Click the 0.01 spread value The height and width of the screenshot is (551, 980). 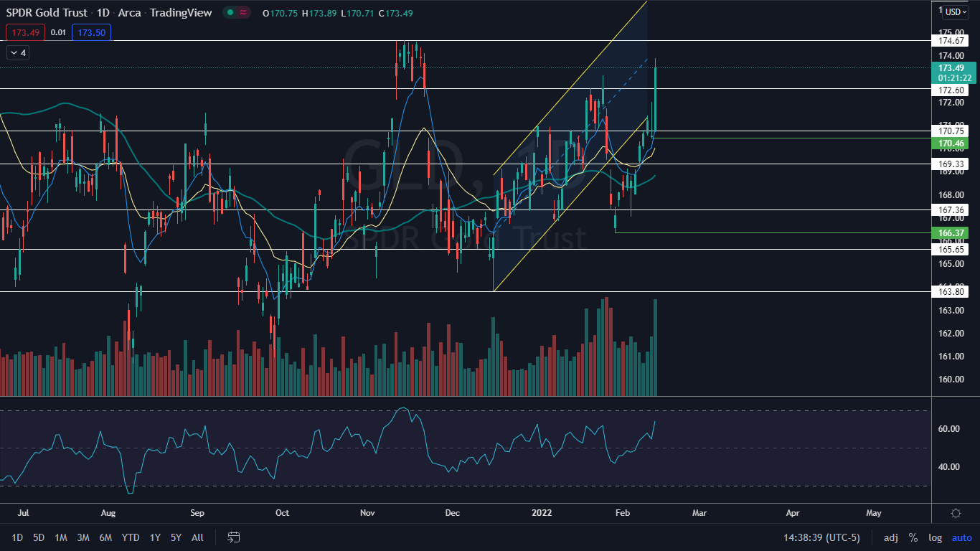click(59, 32)
